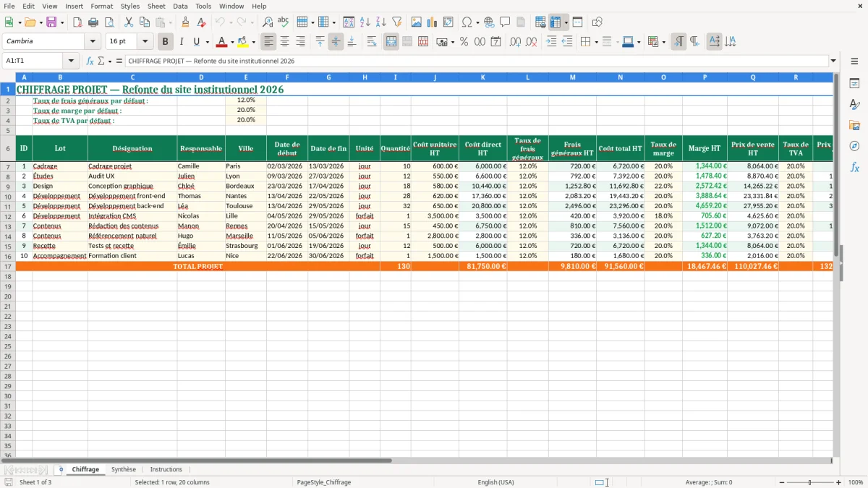The width and height of the screenshot is (868, 488).
Task: Open the Function Wizard fx icon
Action: coord(90,61)
